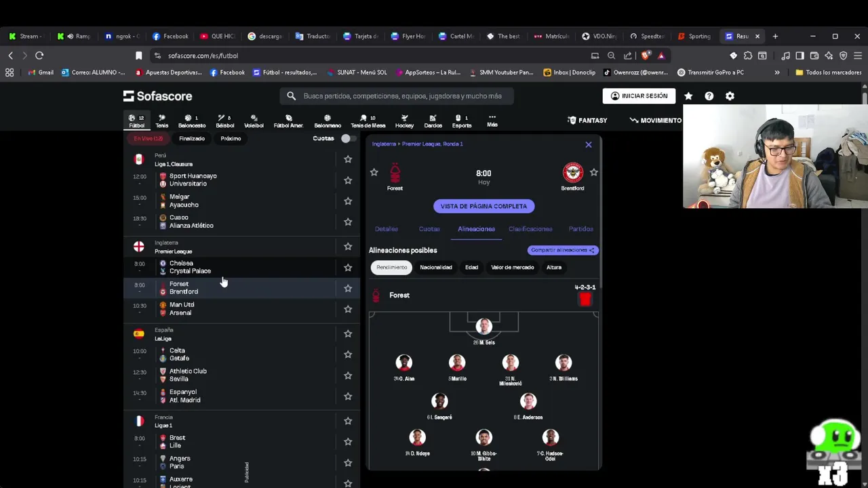
Task: Star the Inglaterra Premier League header
Action: [x=348, y=247]
